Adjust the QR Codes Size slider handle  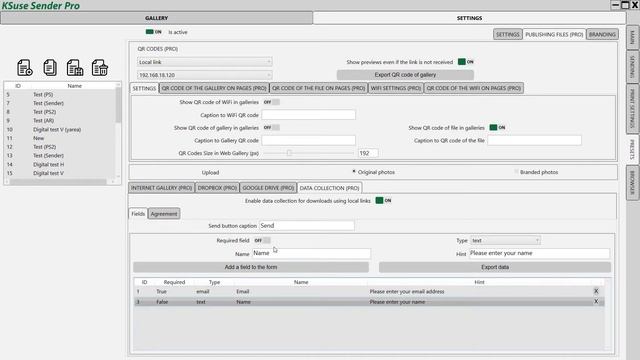click(x=289, y=153)
